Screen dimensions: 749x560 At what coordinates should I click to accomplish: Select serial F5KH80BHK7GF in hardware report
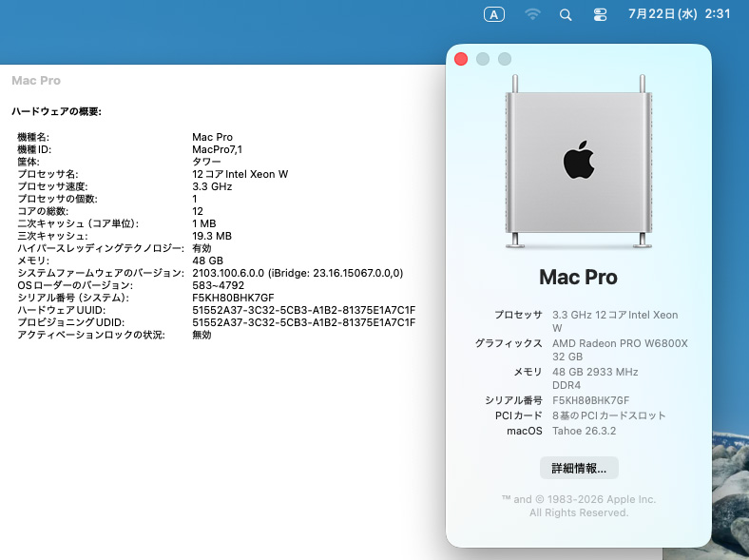(233, 299)
